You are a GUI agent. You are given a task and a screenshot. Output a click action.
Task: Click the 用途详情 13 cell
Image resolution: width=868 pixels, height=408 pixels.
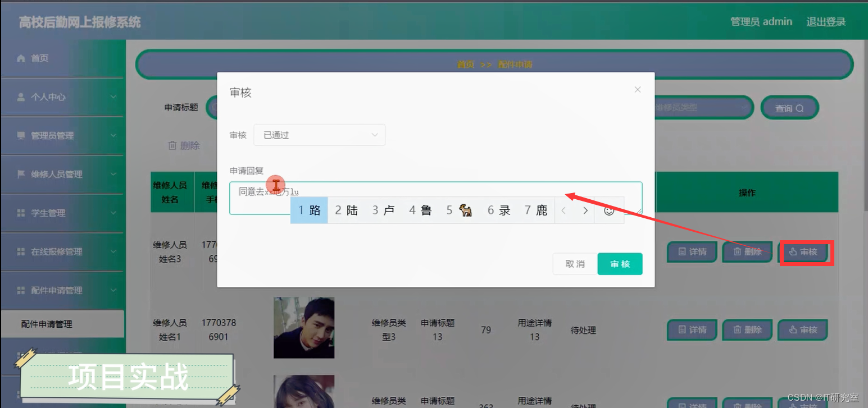click(535, 330)
